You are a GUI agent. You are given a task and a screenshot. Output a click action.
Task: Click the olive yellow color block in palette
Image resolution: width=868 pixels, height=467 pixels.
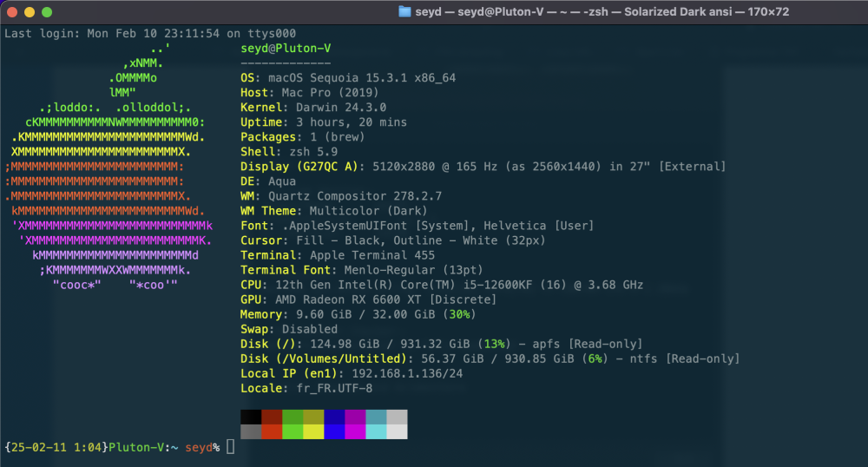tap(314, 418)
